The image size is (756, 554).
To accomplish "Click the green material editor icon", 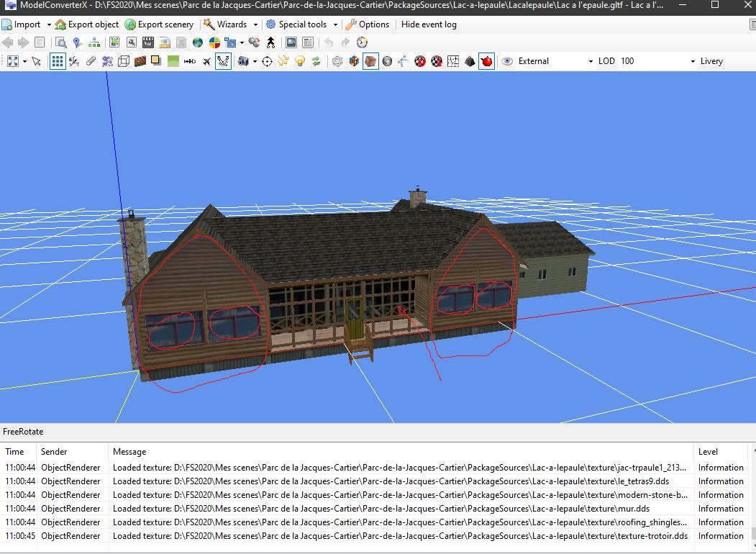I will point(114,42).
